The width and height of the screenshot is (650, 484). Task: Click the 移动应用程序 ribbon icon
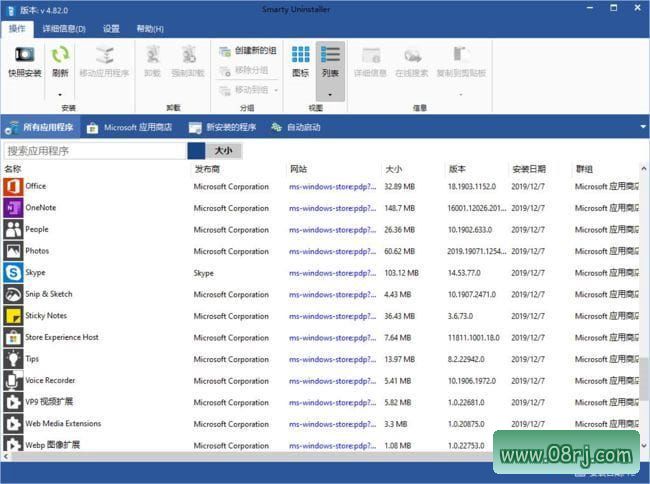[104, 55]
